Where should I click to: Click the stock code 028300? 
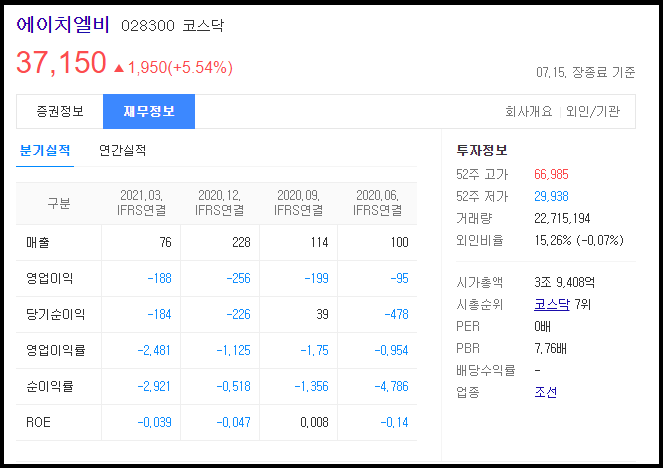coord(148,26)
